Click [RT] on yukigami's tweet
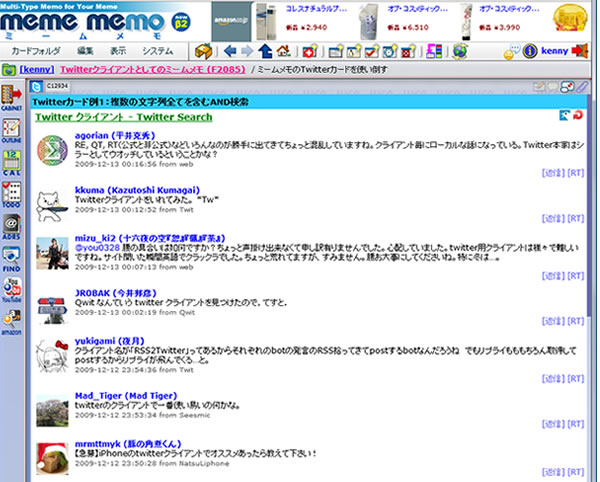Screen dimensions: 600x482 coord(576,379)
